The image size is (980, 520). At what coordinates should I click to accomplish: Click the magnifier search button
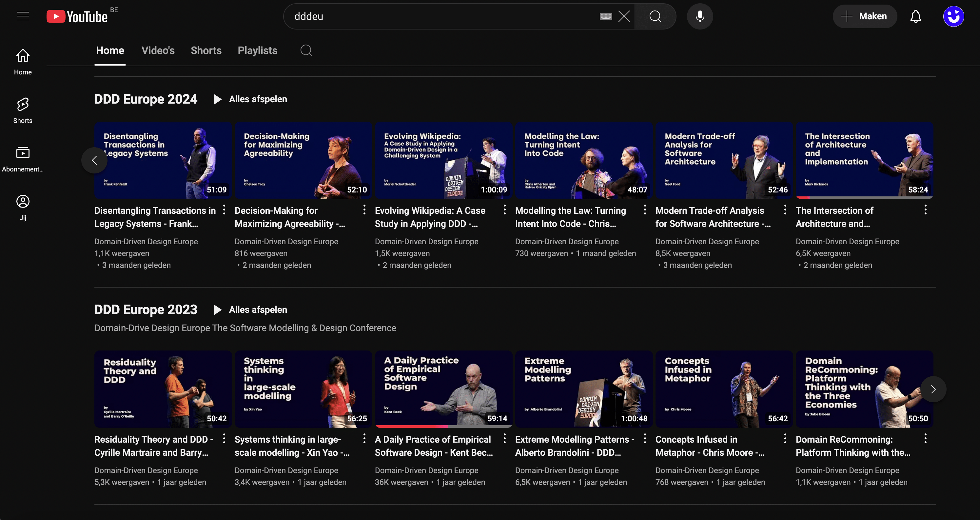(655, 16)
